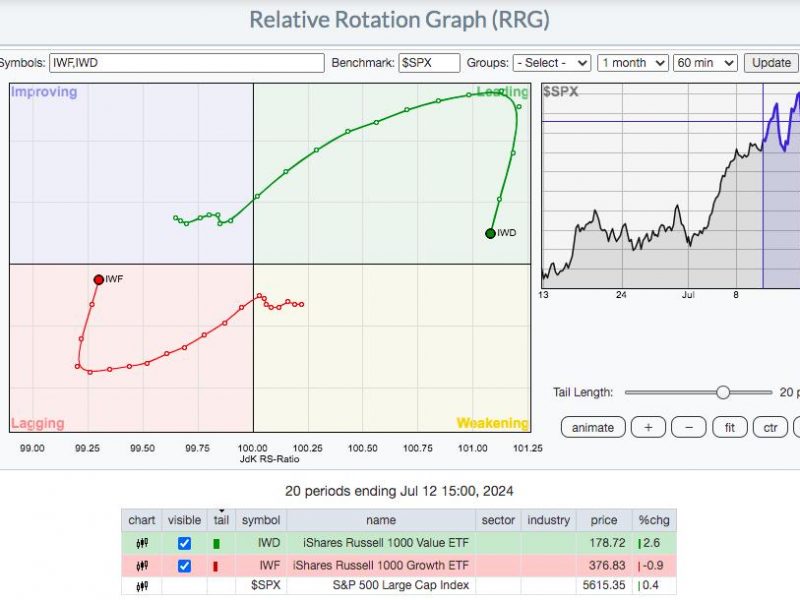Sort table by chart column header
The width and height of the screenshot is (800, 600).
(x=142, y=520)
